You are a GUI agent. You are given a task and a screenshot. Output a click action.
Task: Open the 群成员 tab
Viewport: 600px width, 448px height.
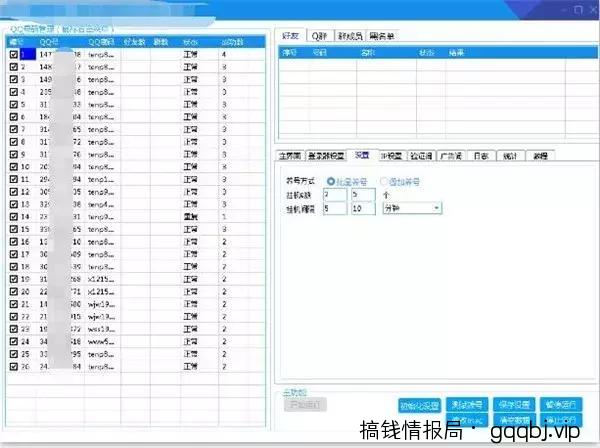tap(350, 36)
